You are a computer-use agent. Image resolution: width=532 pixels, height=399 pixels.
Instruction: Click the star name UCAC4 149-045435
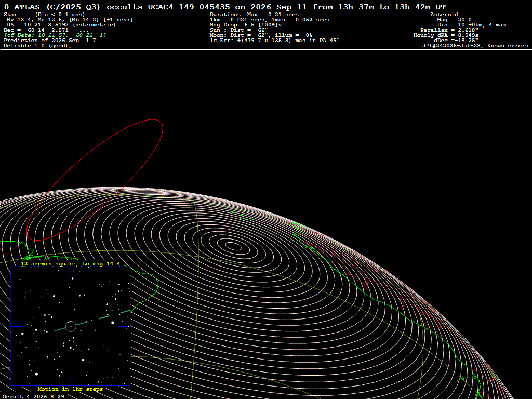189,7
